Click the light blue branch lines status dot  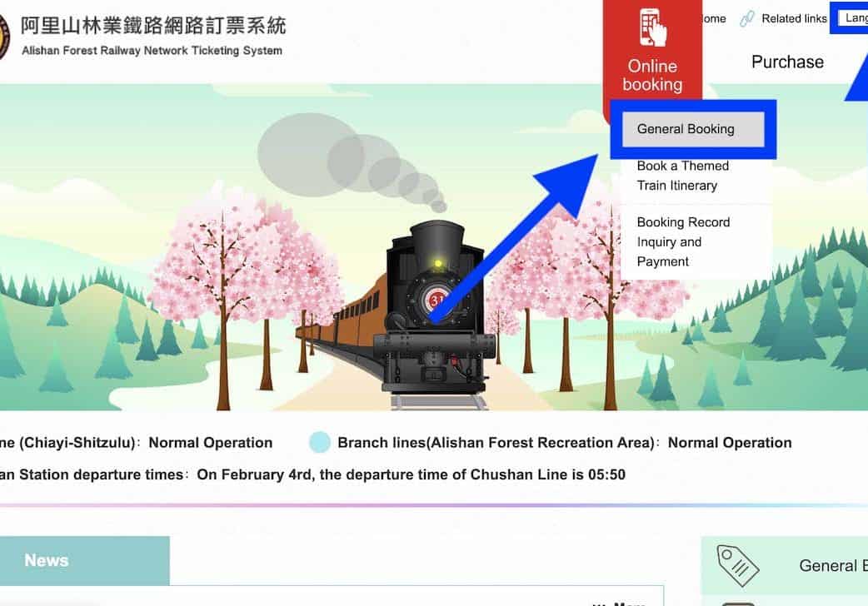tap(319, 442)
